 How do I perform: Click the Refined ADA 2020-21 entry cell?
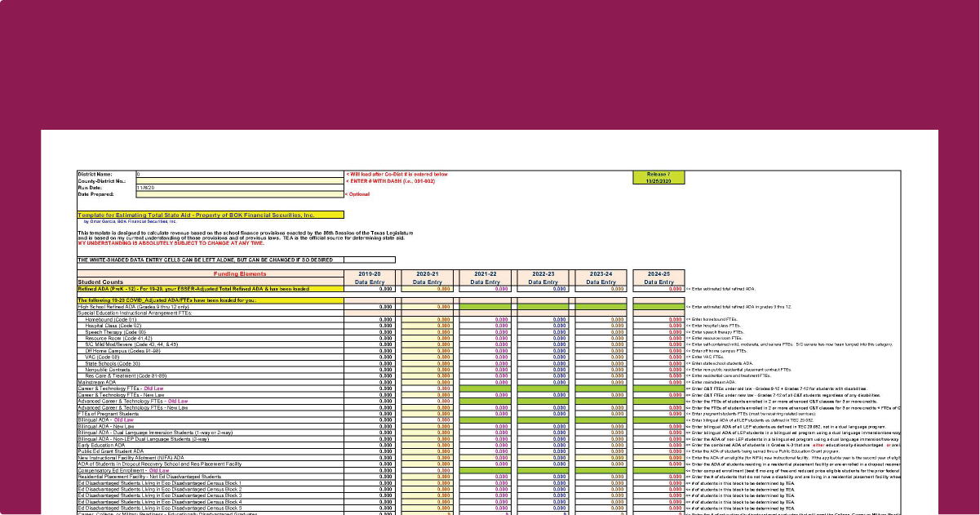[x=428, y=289]
